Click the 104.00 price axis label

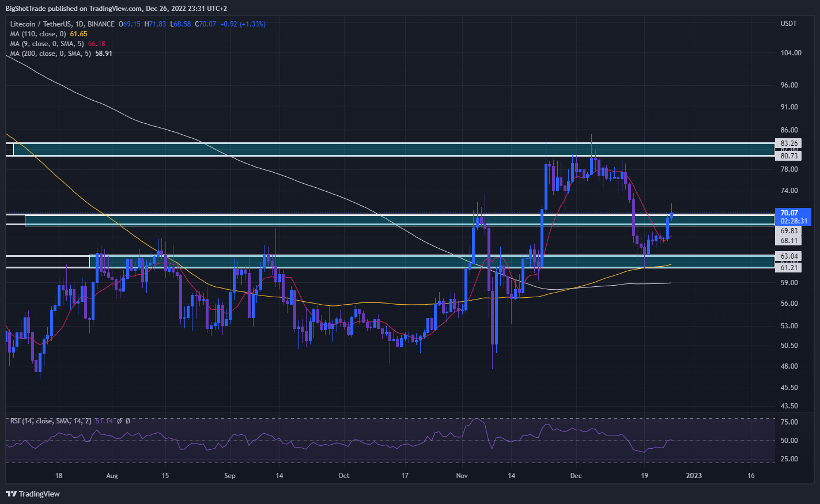coord(791,53)
